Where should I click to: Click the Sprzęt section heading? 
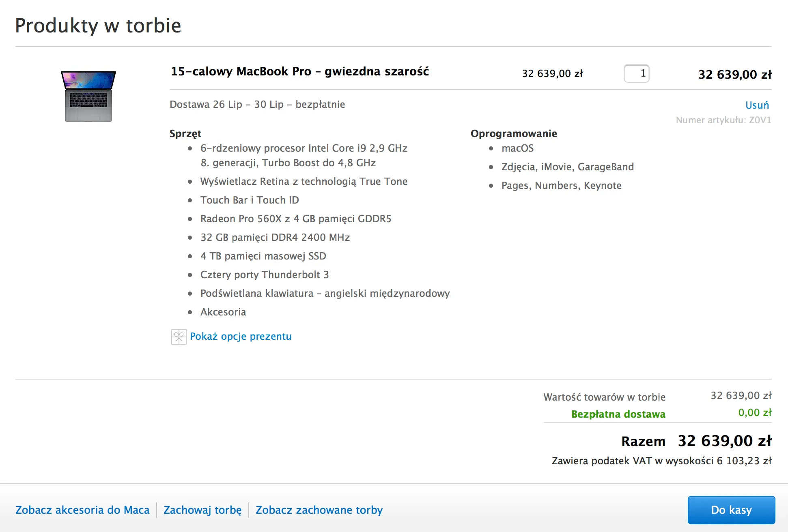(185, 134)
